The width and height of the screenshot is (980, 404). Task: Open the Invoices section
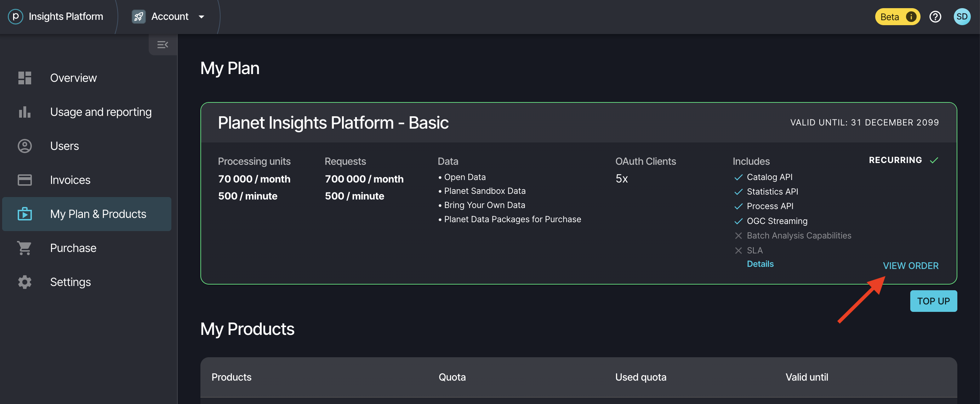click(x=70, y=180)
